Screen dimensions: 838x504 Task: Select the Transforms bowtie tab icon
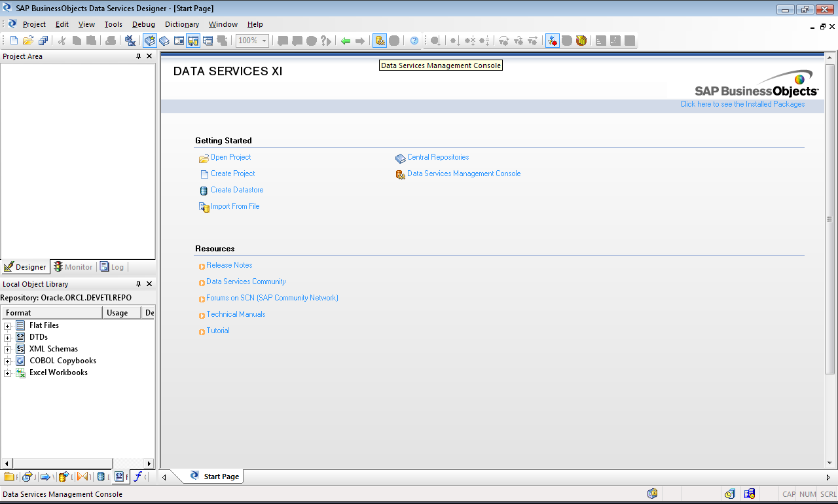[x=82, y=477]
